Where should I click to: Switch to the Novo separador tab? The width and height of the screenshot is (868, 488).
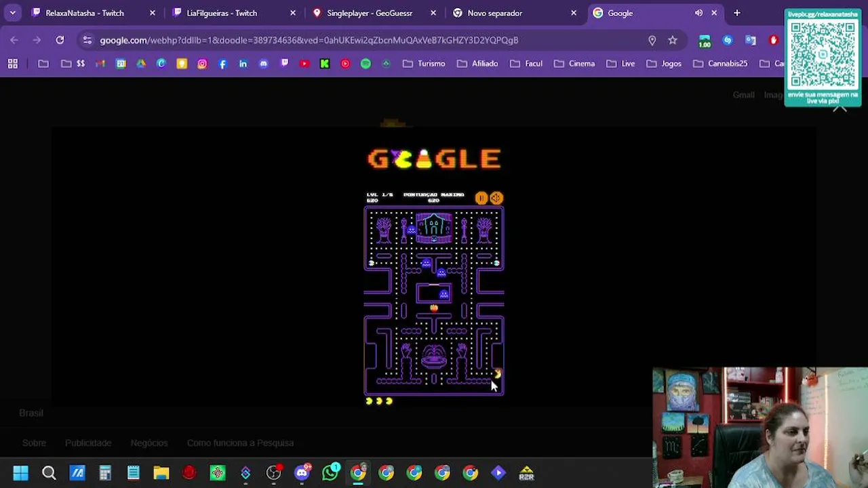coord(495,13)
